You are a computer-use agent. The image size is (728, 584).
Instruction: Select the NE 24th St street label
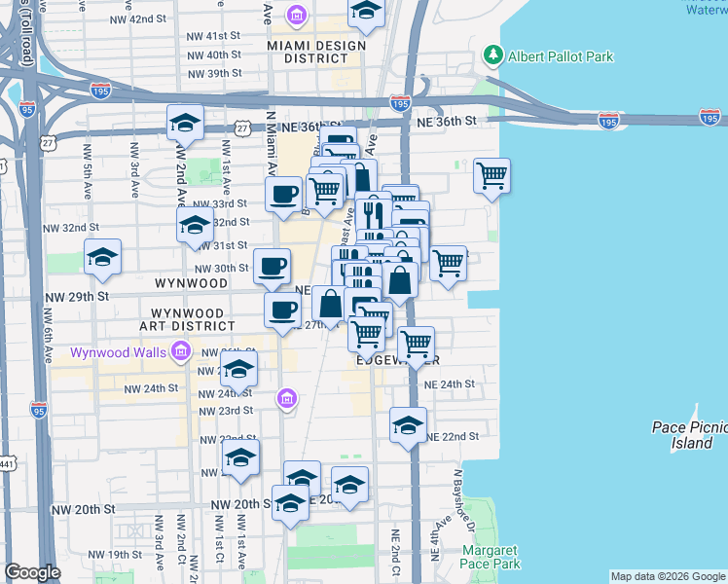450,384
